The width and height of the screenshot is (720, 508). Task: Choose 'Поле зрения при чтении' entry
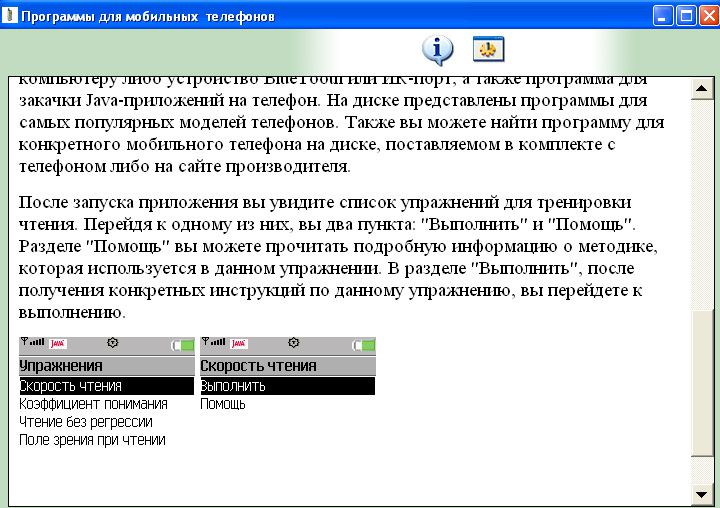[92, 440]
